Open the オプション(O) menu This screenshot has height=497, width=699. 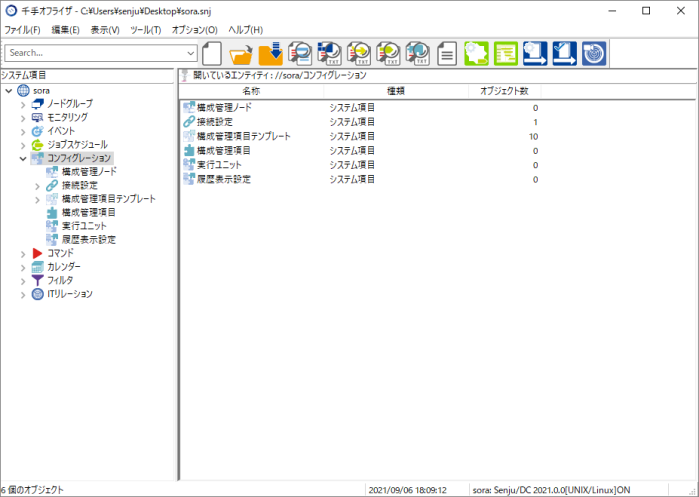pyautogui.click(x=195, y=30)
